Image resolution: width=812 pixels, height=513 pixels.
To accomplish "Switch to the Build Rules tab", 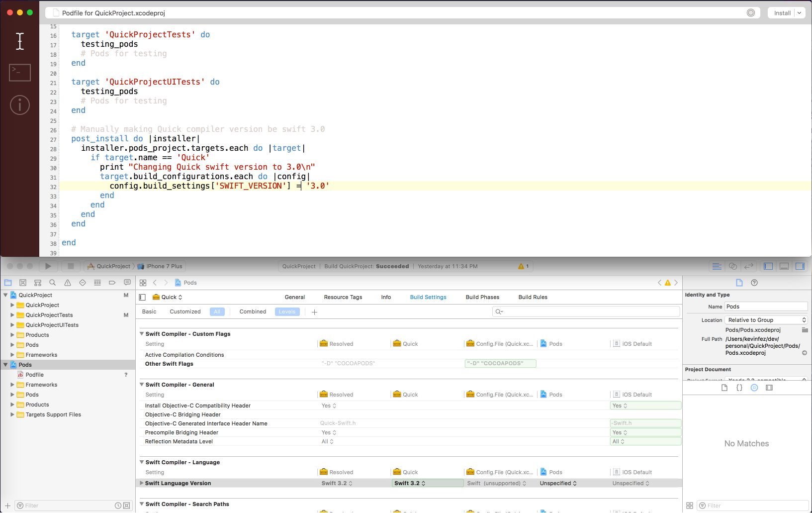I will pyautogui.click(x=533, y=297).
